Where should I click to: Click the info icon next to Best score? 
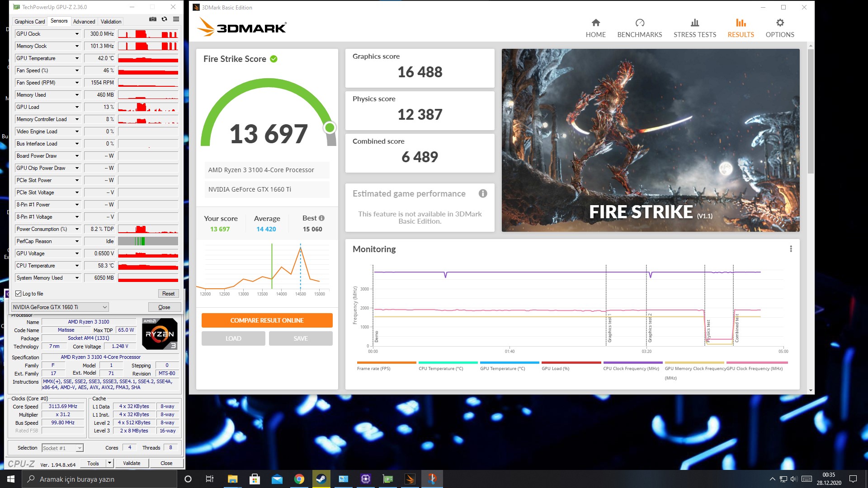pyautogui.click(x=321, y=218)
